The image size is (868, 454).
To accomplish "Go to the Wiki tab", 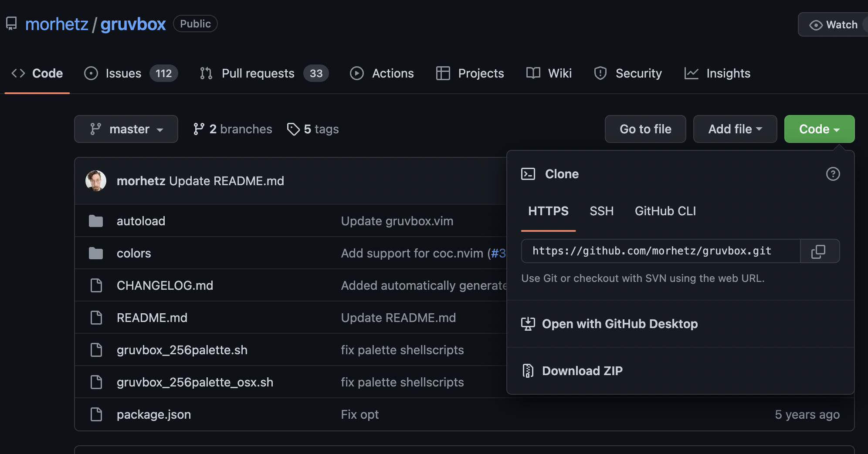I will [549, 73].
